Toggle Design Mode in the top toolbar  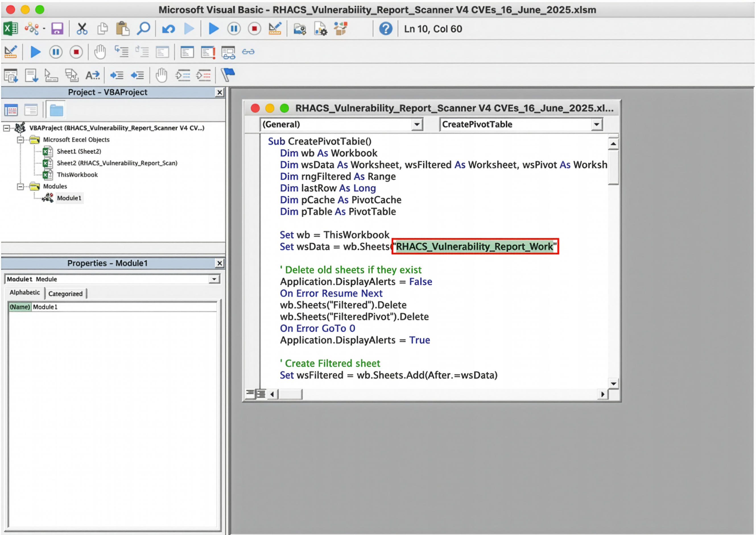coord(275,29)
